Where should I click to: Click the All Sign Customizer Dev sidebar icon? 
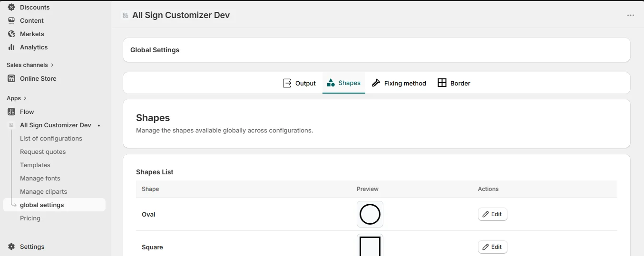11,125
